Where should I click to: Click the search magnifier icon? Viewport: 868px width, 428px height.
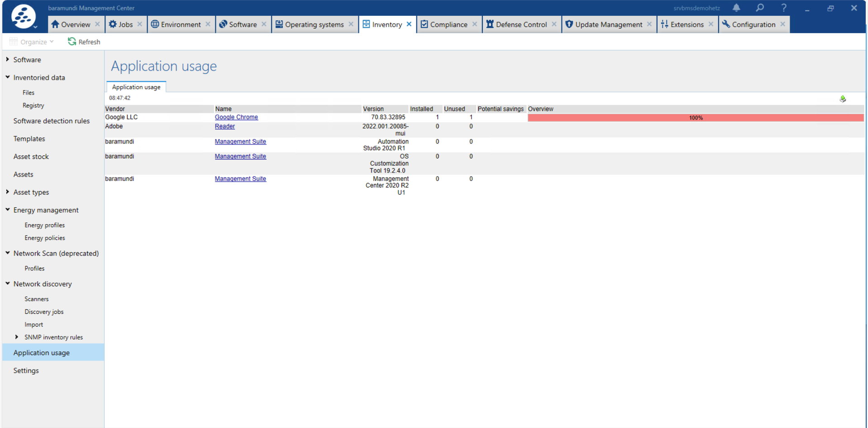[760, 8]
